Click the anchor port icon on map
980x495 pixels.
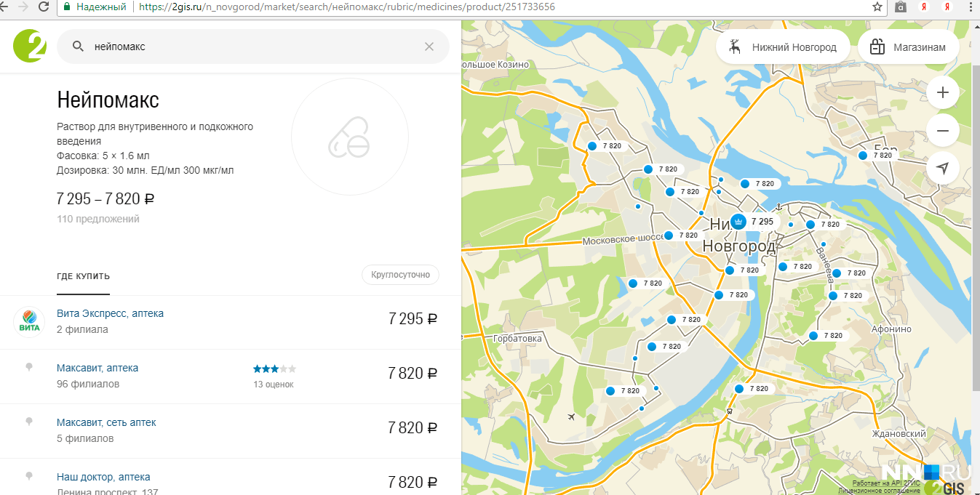coord(778,208)
